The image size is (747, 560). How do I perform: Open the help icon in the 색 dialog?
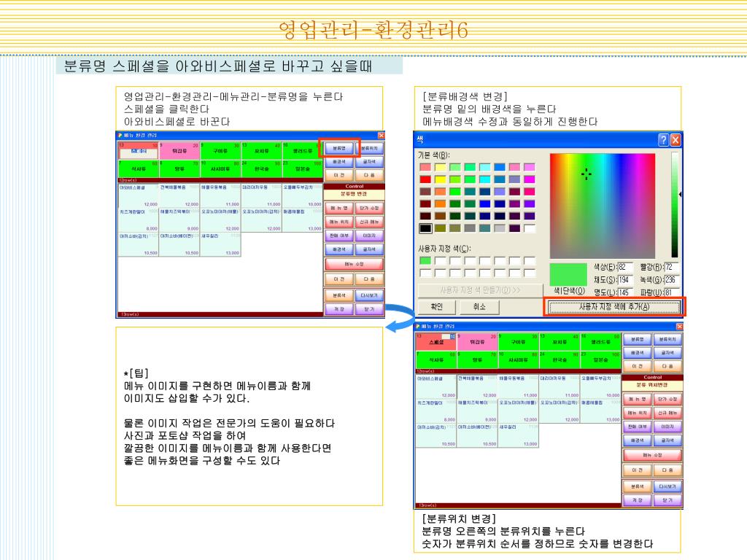coord(663,139)
